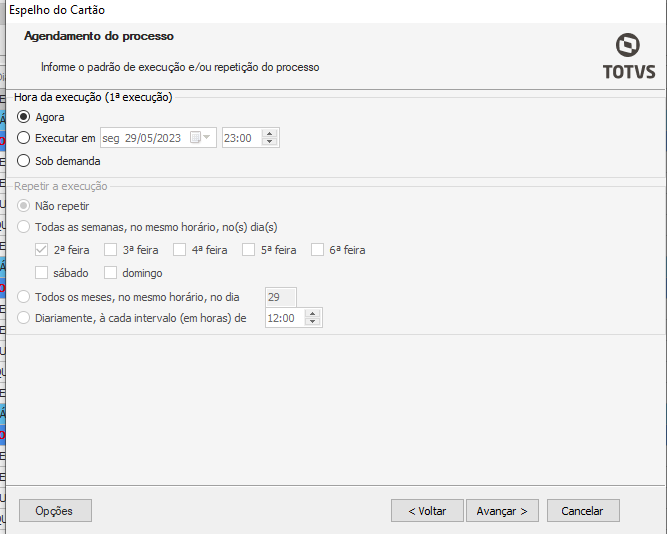The height and width of the screenshot is (534, 667).
Task: Select the Não repetir option
Action: pos(24,206)
